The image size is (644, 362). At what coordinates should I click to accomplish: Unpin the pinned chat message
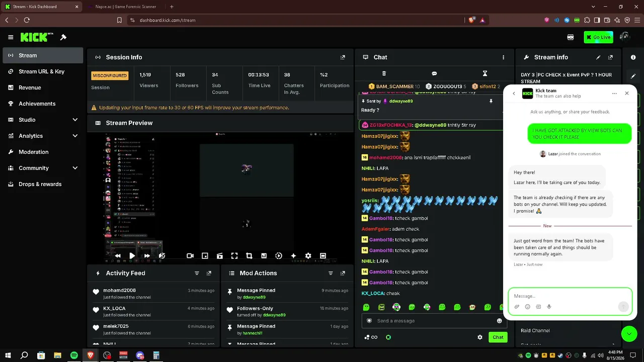click(491, 101)
